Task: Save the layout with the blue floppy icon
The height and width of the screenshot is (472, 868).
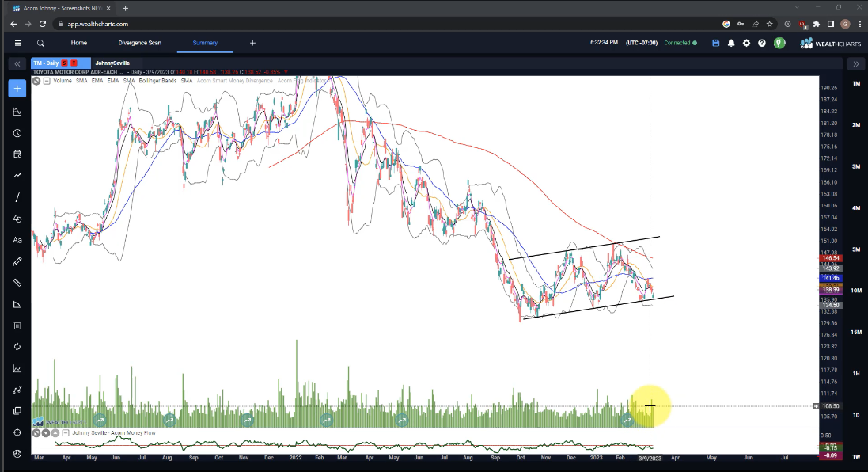Action: [x=716, y=44]
